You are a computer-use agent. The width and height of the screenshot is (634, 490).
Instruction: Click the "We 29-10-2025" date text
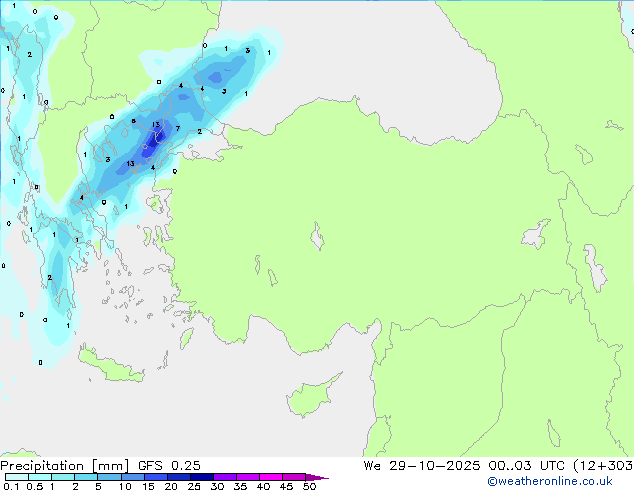(422, 466)
